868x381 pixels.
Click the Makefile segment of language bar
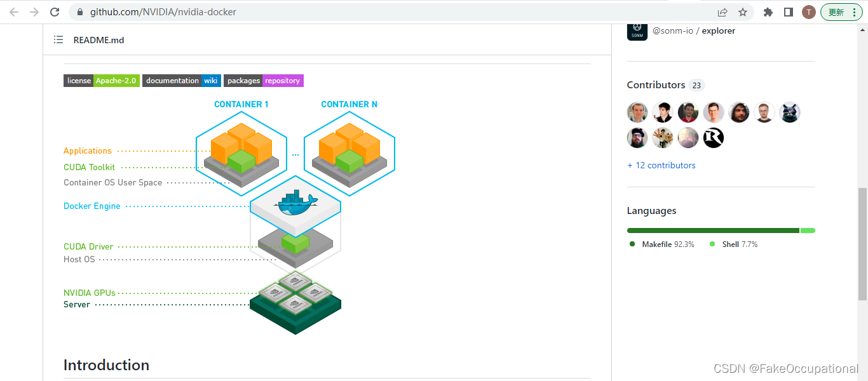tap(713, 231)
